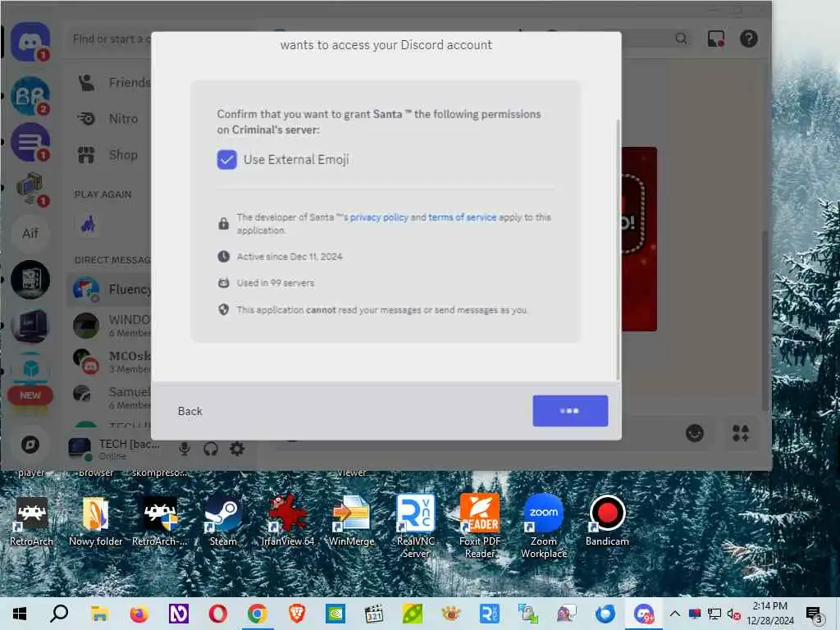The height and width of the screenshot is (630, 840).
Task: Open the MCOsk group chat
Action: 110,362
